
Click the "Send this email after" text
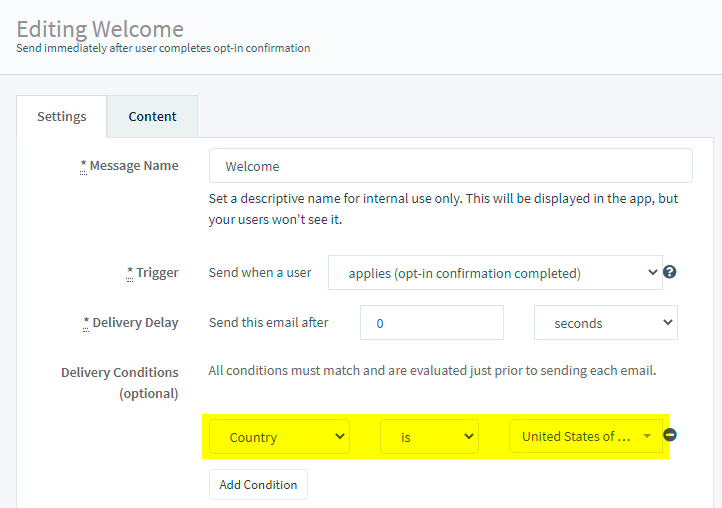(268, 322)
